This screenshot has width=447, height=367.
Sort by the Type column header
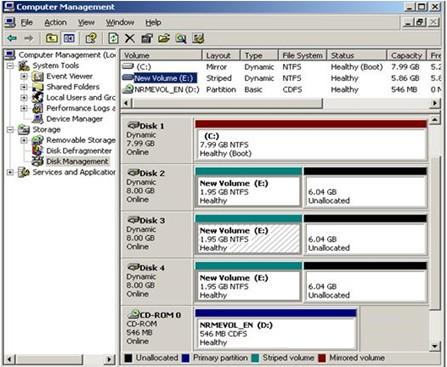coord(259,56)
